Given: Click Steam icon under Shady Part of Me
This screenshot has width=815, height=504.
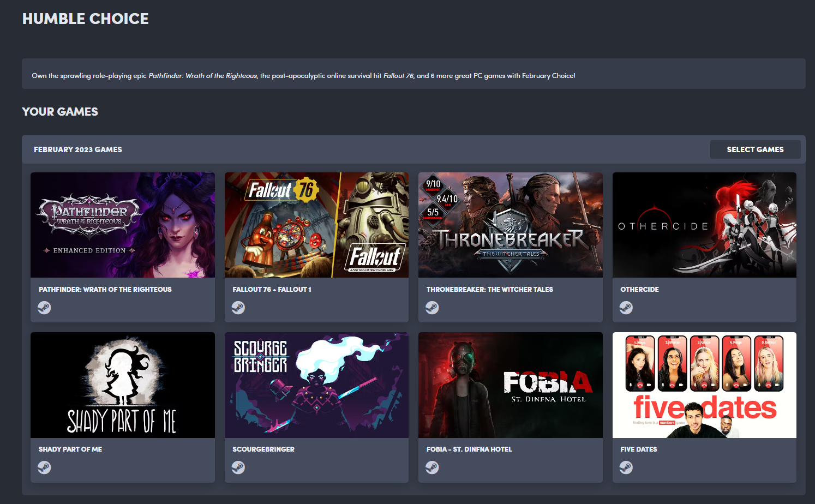Looking at the screenshot, I should click(x=44, y=467).
